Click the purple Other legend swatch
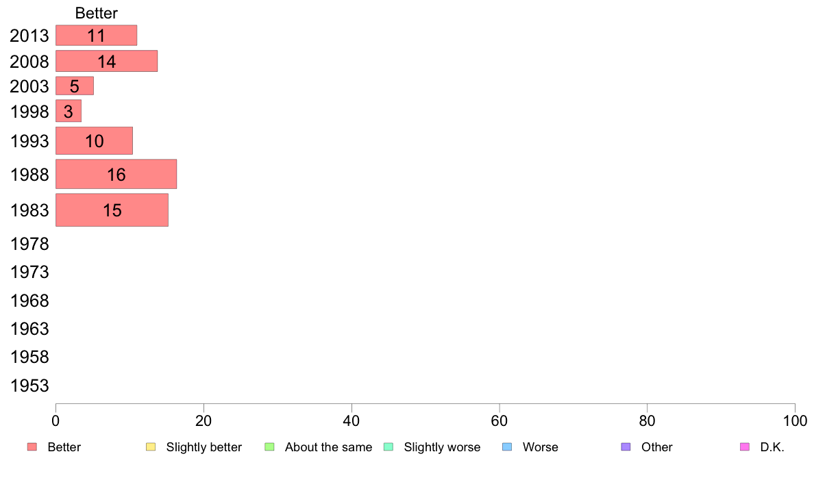814x504 pixels. pos(626,447)
